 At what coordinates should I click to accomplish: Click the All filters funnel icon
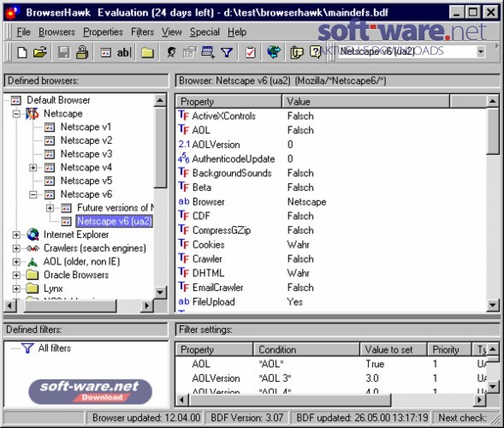(27, 348)
